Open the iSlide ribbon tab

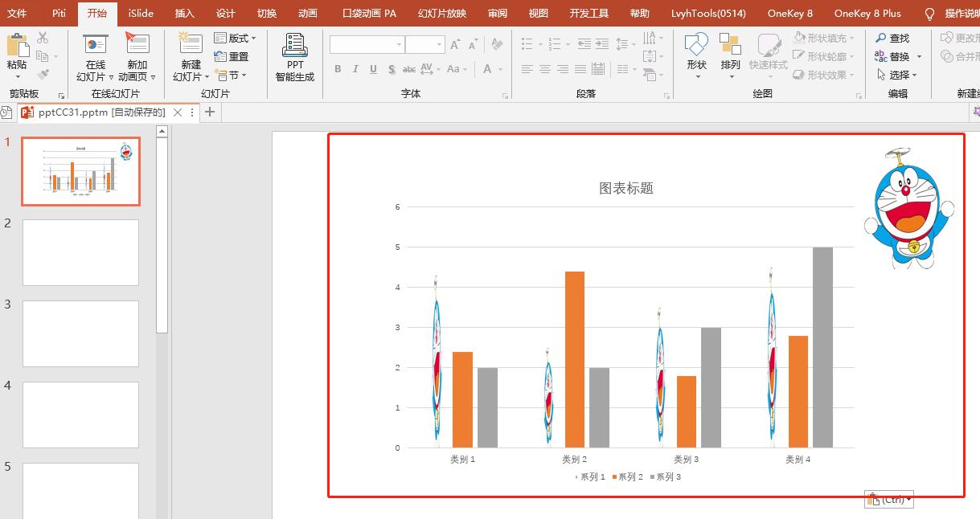coord(140,13)
